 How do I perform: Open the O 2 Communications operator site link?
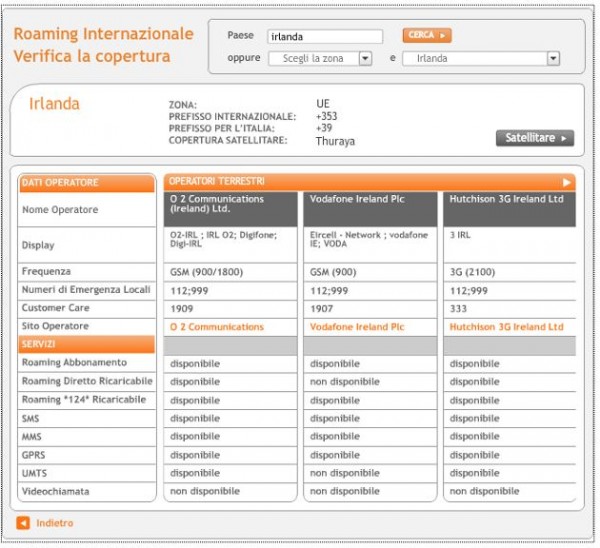(217, 327)
